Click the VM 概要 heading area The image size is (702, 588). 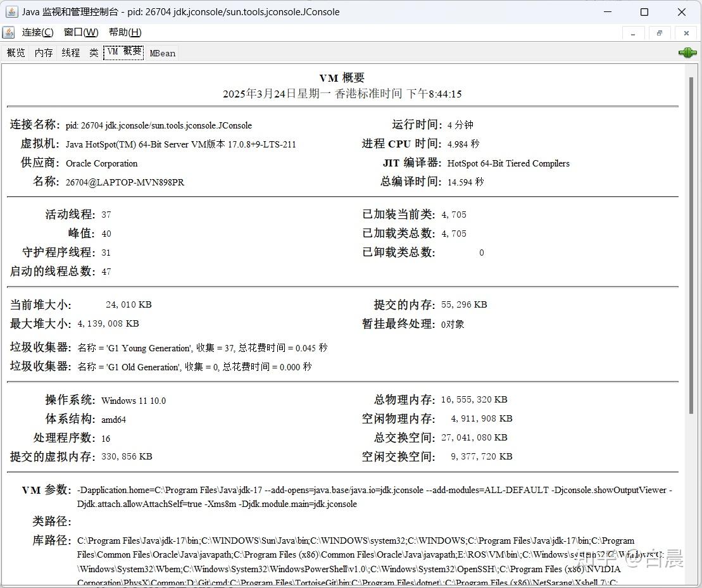(x=342, y=78)
